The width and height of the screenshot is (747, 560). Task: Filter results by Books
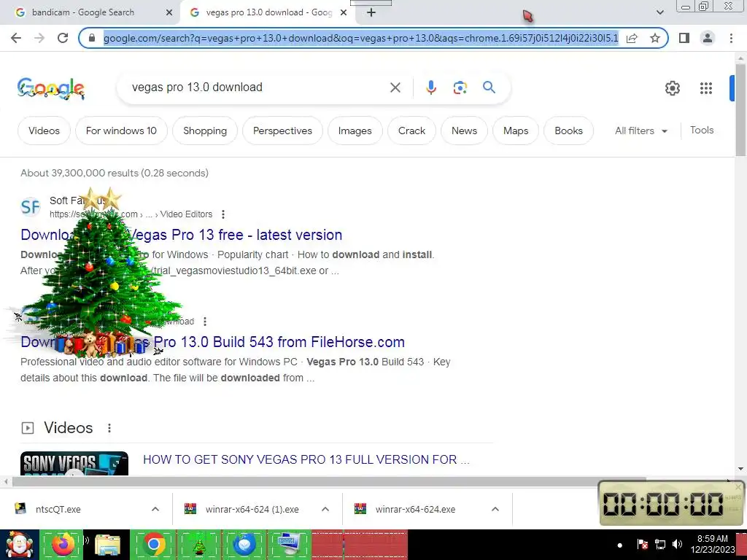point(568,131)
